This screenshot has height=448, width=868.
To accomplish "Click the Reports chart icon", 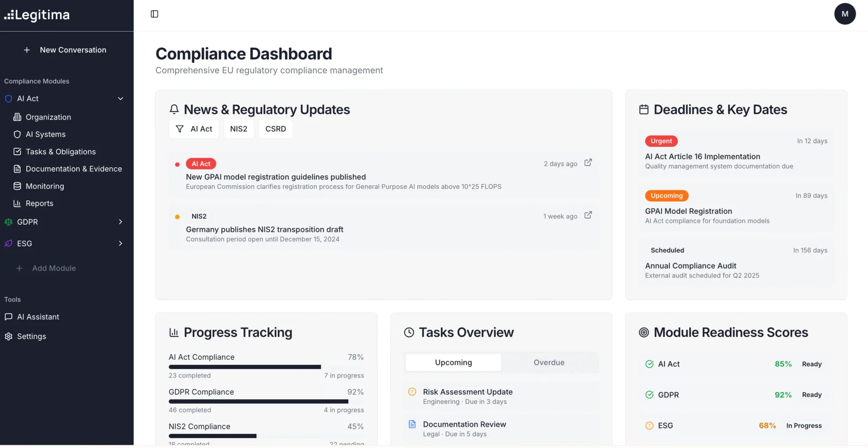I will [17, 203].
